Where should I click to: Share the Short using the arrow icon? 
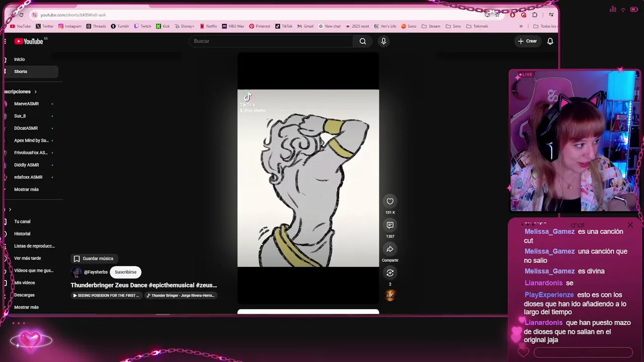[390, 249]
